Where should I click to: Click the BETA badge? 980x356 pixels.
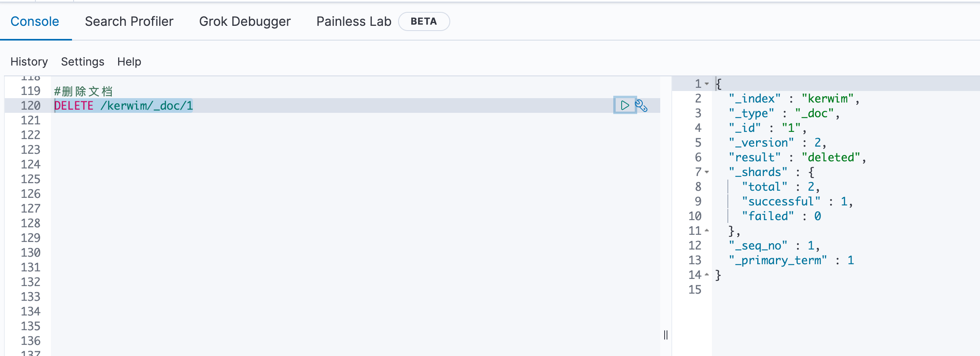[x=424, y=21]
